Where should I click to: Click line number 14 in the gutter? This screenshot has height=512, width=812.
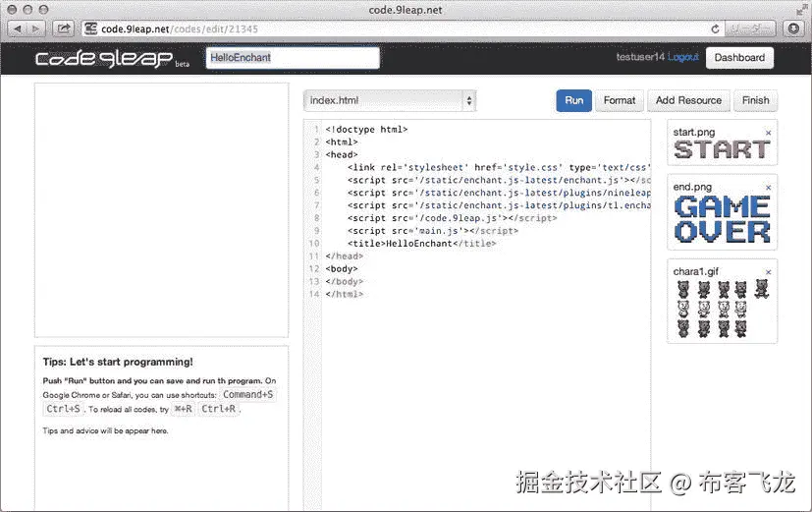click(x=314, y=295)
